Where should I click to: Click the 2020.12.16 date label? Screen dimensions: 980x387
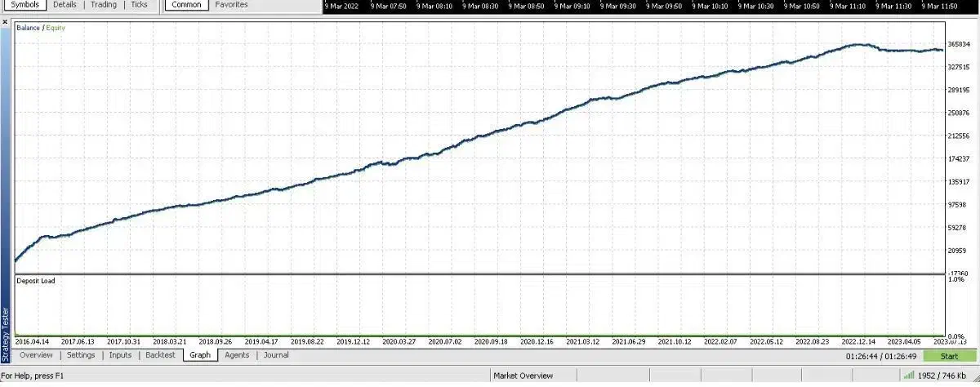click(x=537, y=342)
